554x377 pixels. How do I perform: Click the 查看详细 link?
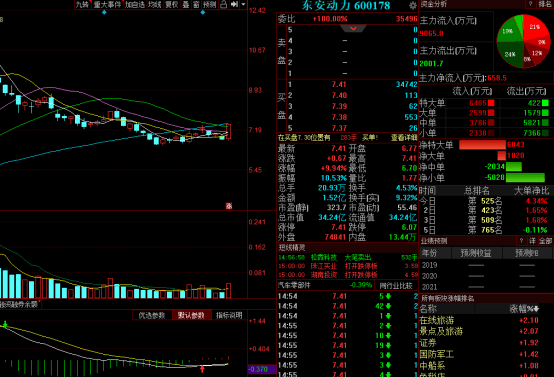click(404, 137)
